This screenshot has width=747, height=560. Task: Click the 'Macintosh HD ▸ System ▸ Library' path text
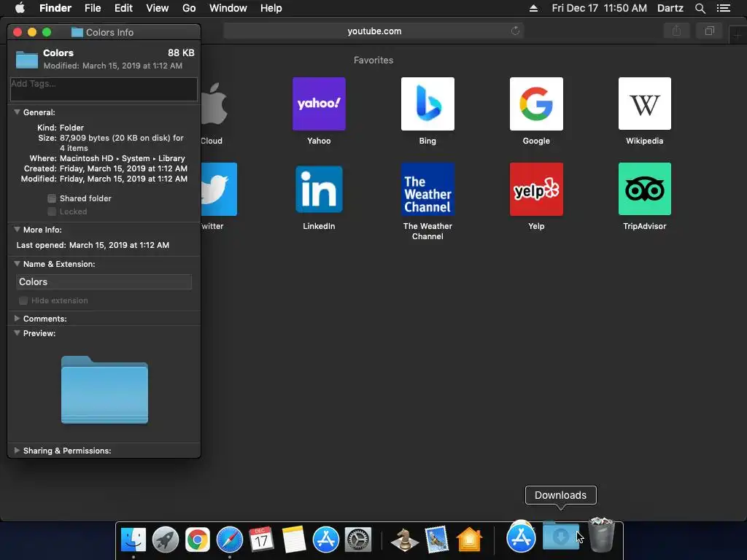122,158
